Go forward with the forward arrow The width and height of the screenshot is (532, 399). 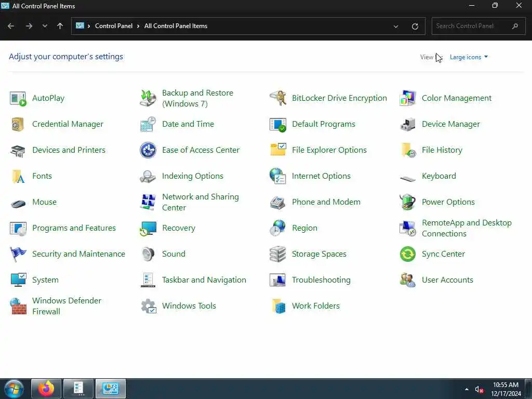29,26
